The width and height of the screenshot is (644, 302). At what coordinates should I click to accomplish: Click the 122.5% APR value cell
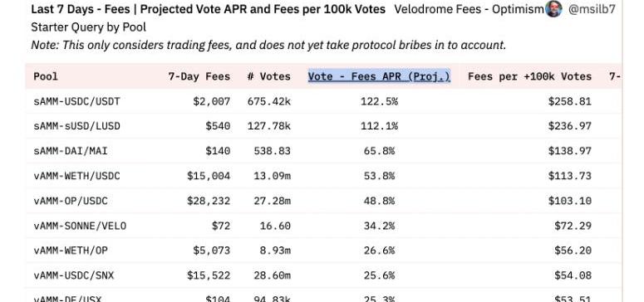tap(379, 101)
